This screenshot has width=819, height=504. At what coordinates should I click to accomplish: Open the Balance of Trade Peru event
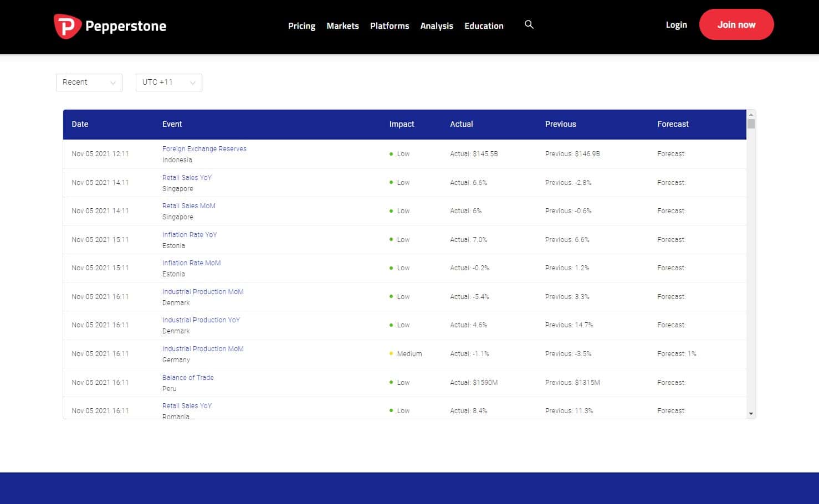click(x=188, y=377)
